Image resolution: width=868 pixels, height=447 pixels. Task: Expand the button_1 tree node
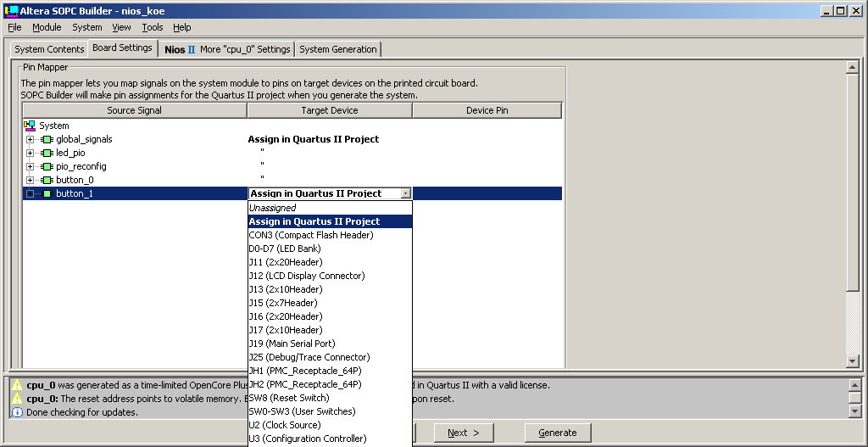pos(30,194)
